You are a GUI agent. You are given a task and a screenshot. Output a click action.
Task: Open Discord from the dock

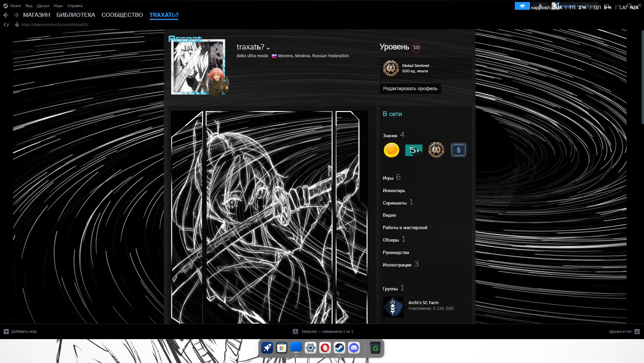click(354, 348)
